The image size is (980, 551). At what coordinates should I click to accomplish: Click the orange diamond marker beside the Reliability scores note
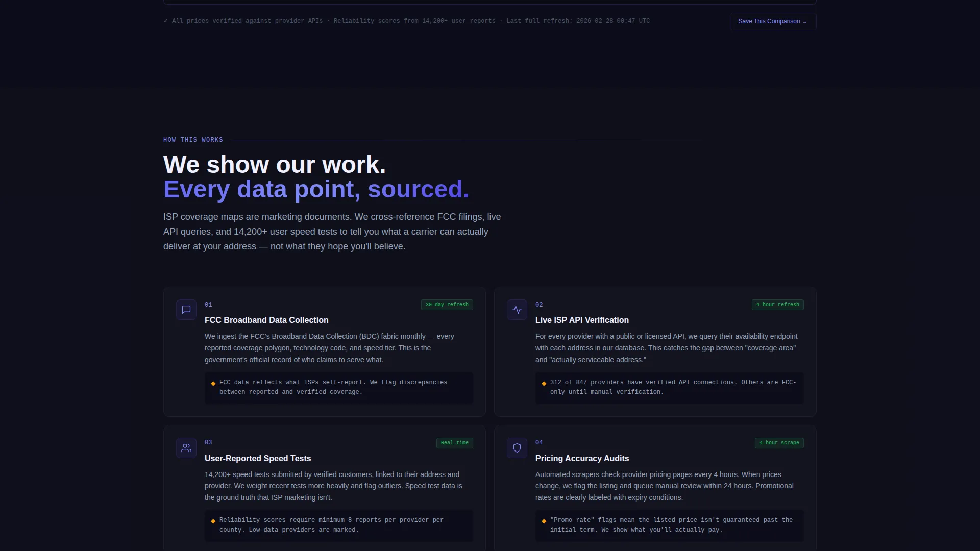pyautogui.click(x=213, y=521)
